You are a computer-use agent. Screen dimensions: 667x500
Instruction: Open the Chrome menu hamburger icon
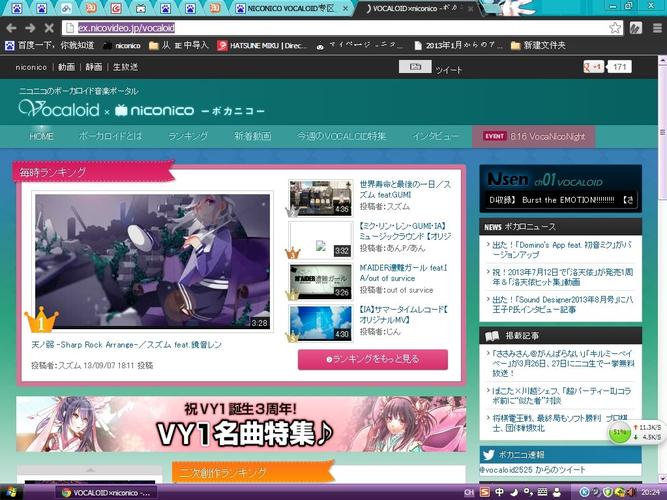pyautogui.click(x=657, y=28)
